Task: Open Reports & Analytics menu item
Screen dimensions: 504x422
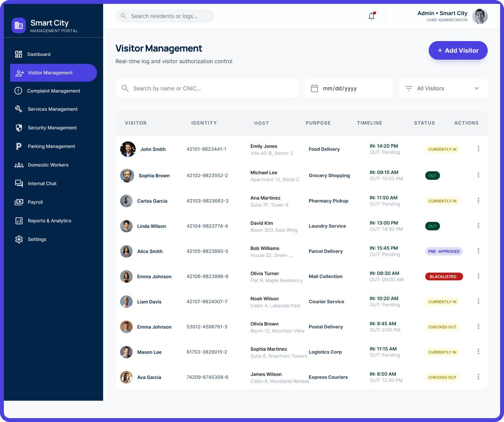Action: pos(54,220)
